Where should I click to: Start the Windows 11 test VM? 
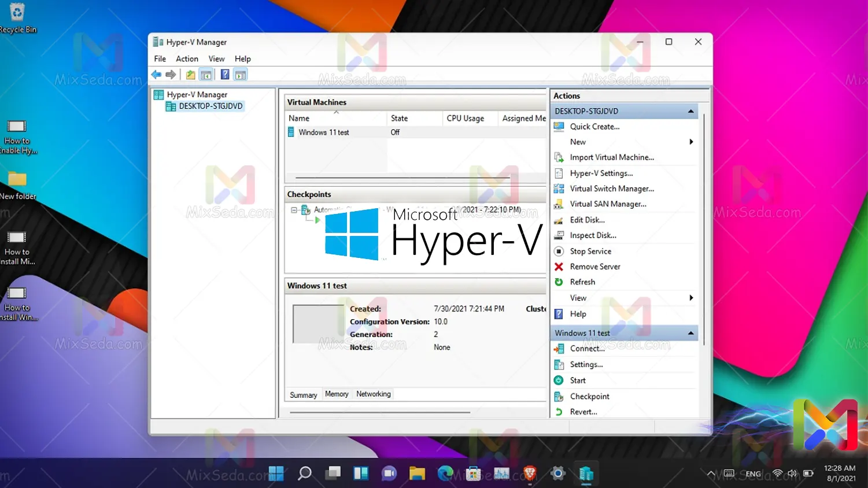point(577,380)
